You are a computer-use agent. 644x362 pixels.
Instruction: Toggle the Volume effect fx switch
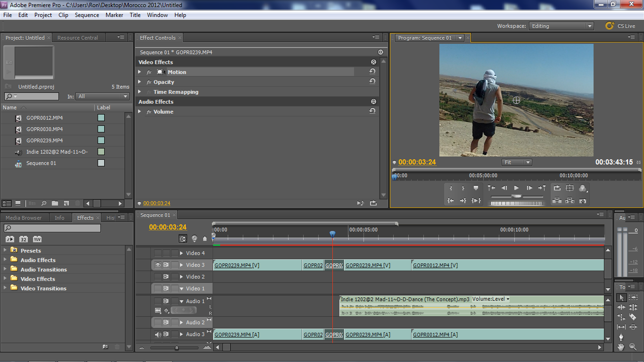click(149, 112)
